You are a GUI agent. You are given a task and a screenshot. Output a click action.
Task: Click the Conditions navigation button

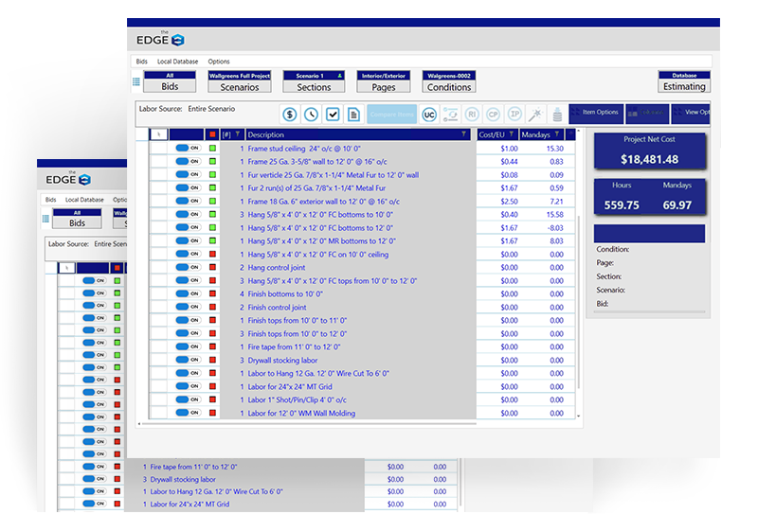click(x=449, y=81)
